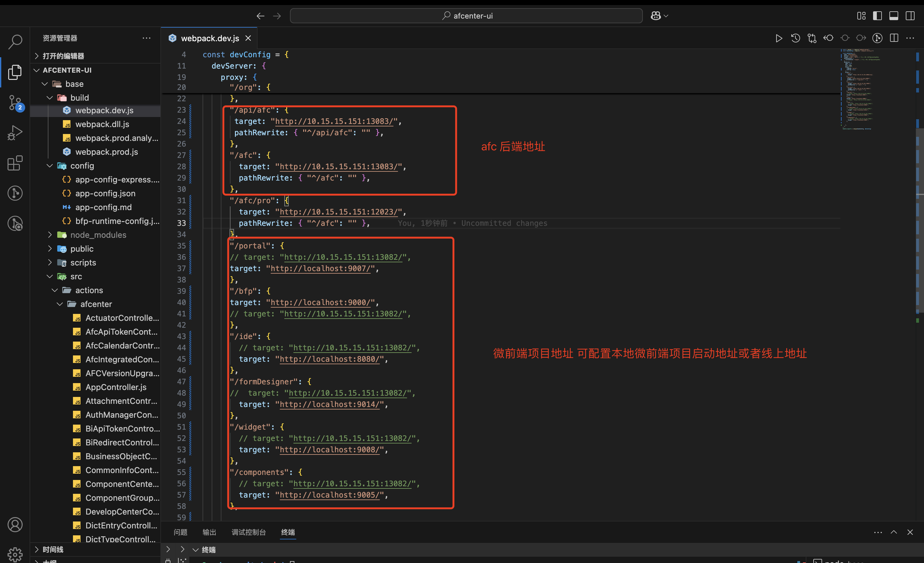
Task: Open the Source Control view
Action: (x=15, y=102)
